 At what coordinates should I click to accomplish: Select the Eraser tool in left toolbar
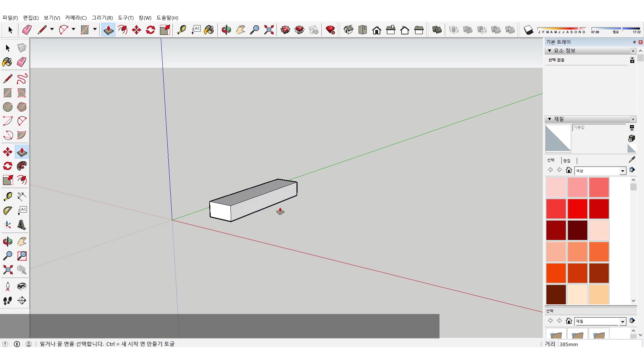pos(22,62)
